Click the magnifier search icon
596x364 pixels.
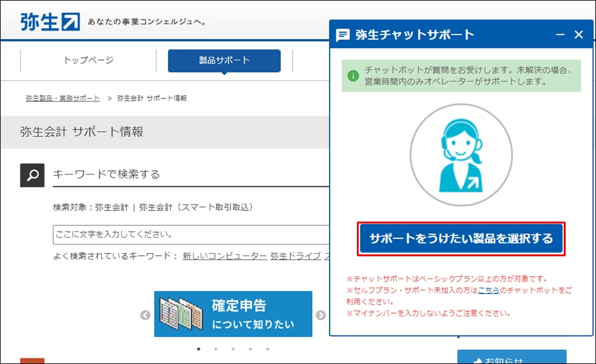tap(32, 175)
